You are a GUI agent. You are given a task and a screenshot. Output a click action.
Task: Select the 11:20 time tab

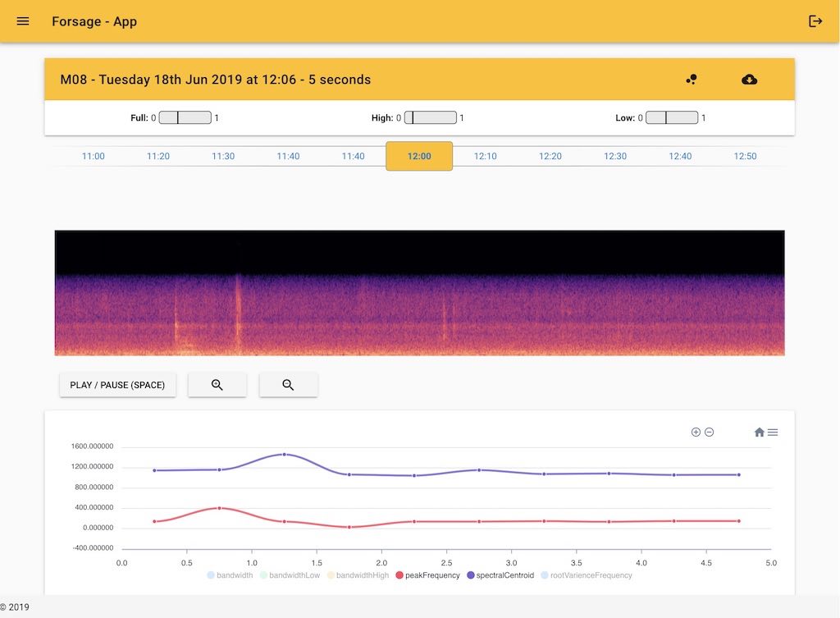(x=158, y=156)
